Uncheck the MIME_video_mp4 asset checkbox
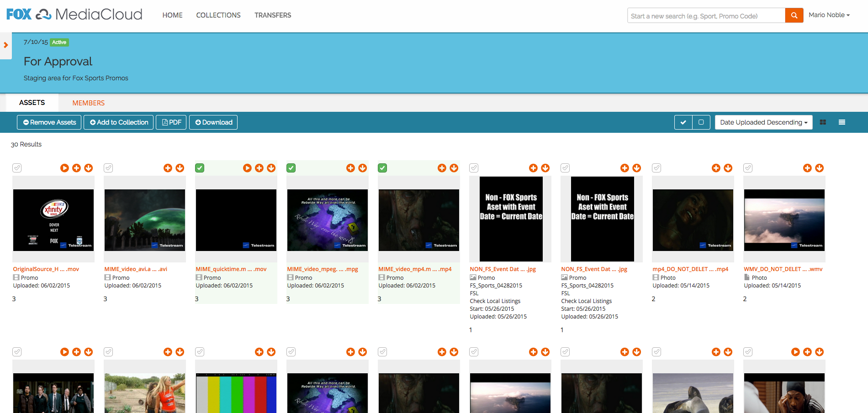Screen dimensions: 868x413 click(x=382, y=168)
